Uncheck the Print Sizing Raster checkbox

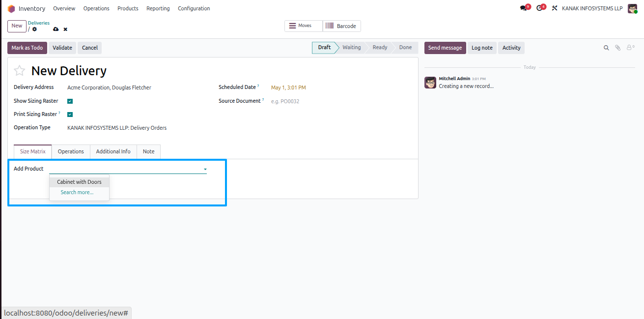[70, 115]
